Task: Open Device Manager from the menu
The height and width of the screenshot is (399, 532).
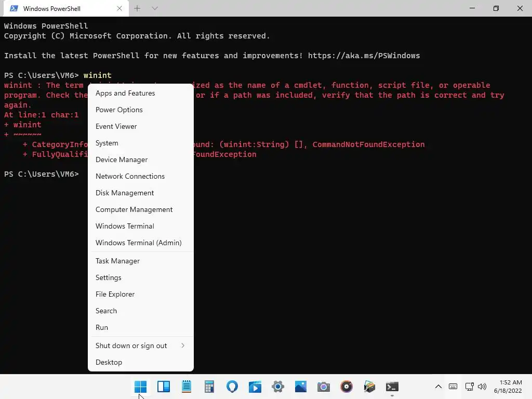Action: pos(140,159)
